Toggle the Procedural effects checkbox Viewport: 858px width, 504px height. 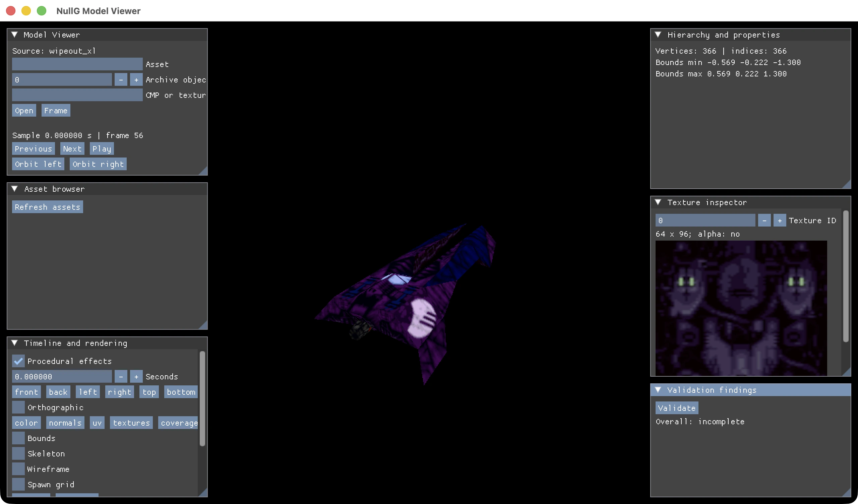(18, 361)
